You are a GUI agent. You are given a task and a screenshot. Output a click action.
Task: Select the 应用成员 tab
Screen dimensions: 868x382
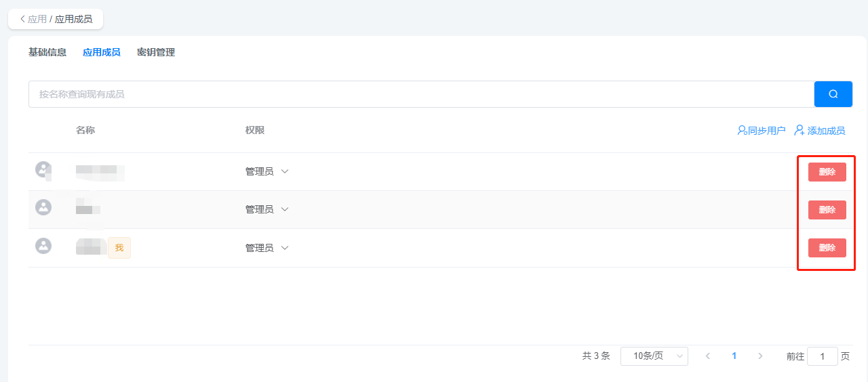(102, 52)
